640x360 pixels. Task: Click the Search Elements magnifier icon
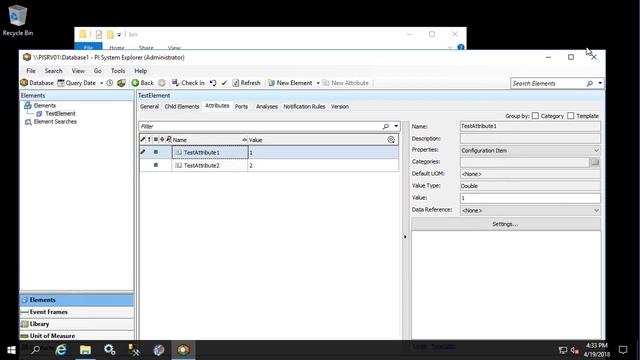pos(589,83)
